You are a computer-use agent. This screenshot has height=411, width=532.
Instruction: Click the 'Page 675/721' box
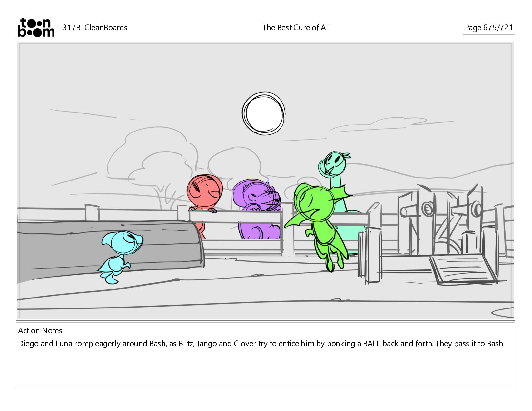(x=488, y=27)
